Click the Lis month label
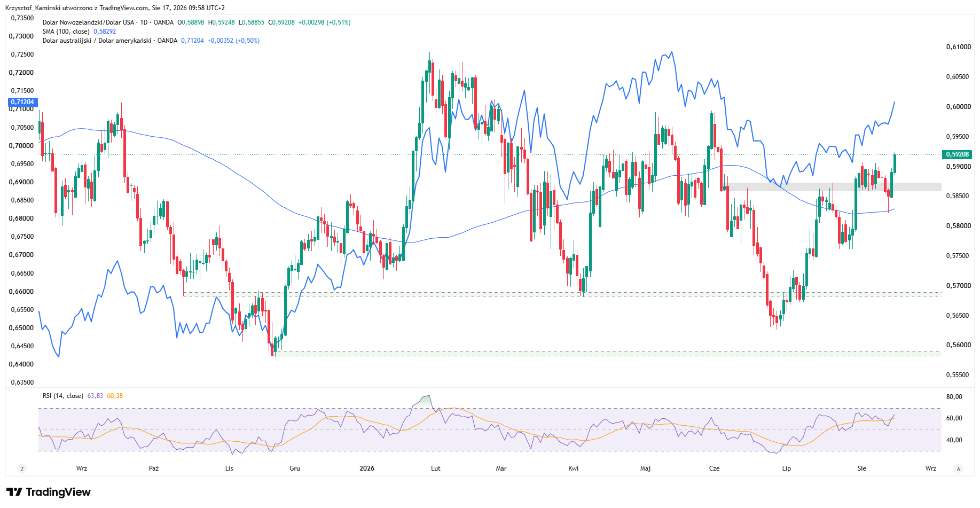Screen dimensions: 980x508 pos(229,468)
